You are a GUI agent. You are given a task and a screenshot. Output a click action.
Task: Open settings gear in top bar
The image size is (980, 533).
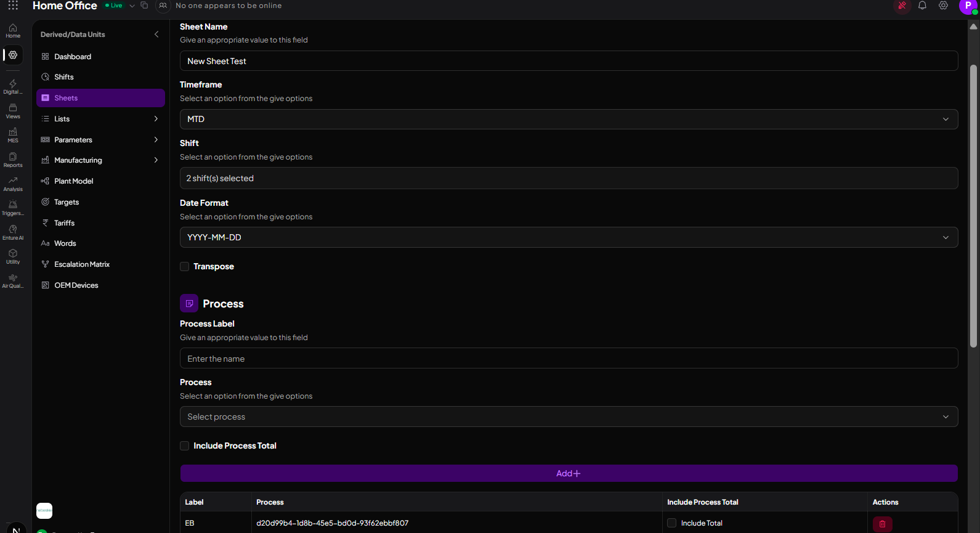pyautogui.click(x=943, y=6)
